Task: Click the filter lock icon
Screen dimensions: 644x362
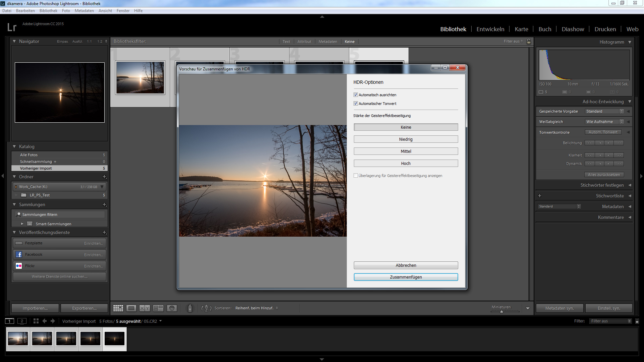Action: 529,41
